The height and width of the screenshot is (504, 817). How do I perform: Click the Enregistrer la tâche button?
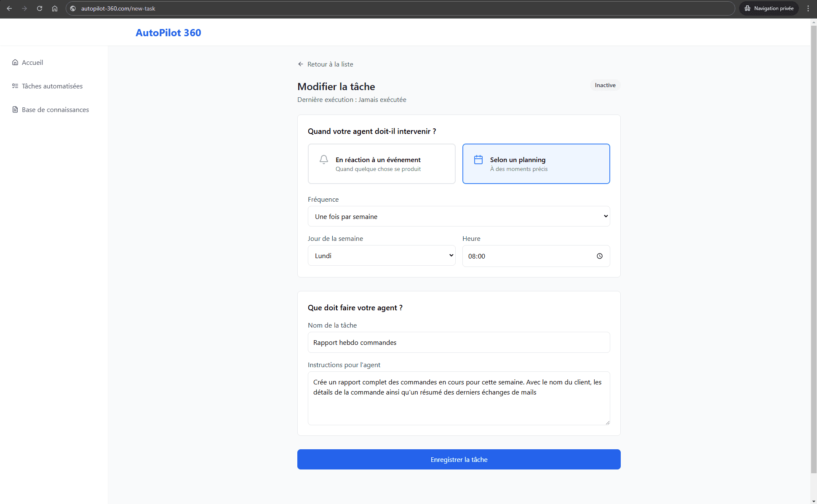pyautogui.click(x=459, y=459)
